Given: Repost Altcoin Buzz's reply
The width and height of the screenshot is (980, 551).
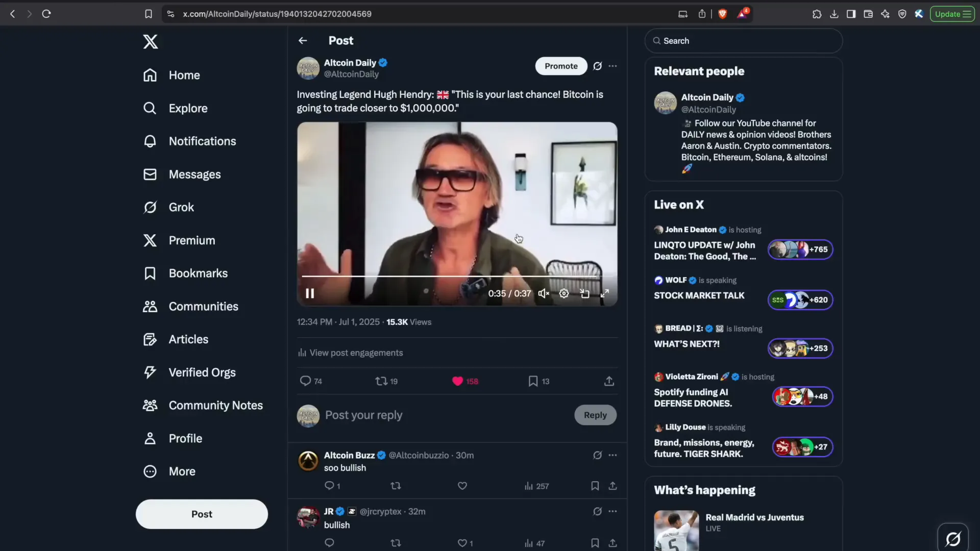Looking at the screenshot, I should [x=396, y=486].
